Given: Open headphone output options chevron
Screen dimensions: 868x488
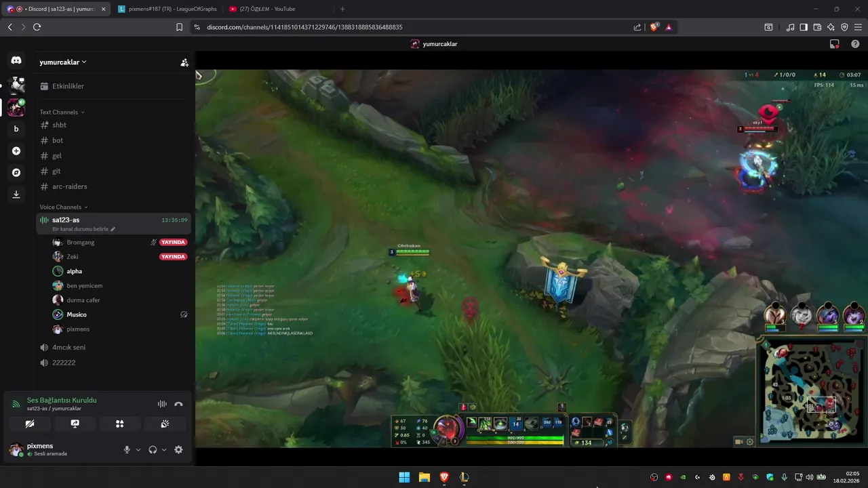Looking at the screenshot, I should 164,449.
